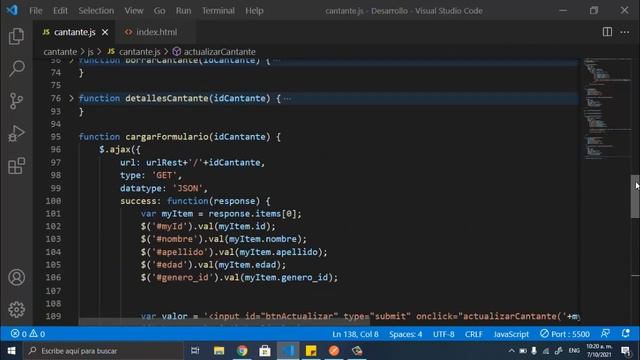Click the ENG language indicator
Screen dimensions: 640x360
click(574, 351)
